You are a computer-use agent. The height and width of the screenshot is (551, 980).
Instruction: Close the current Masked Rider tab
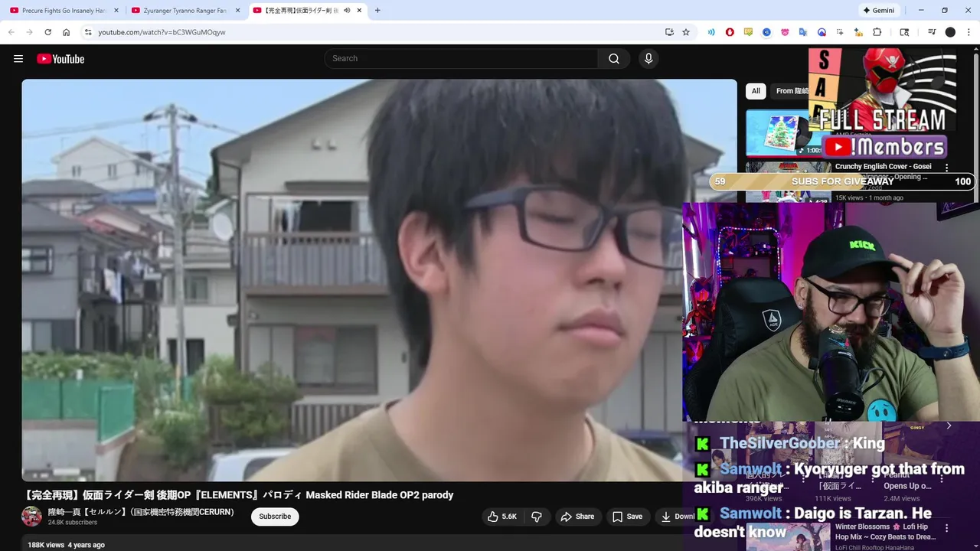coord(359,11)
